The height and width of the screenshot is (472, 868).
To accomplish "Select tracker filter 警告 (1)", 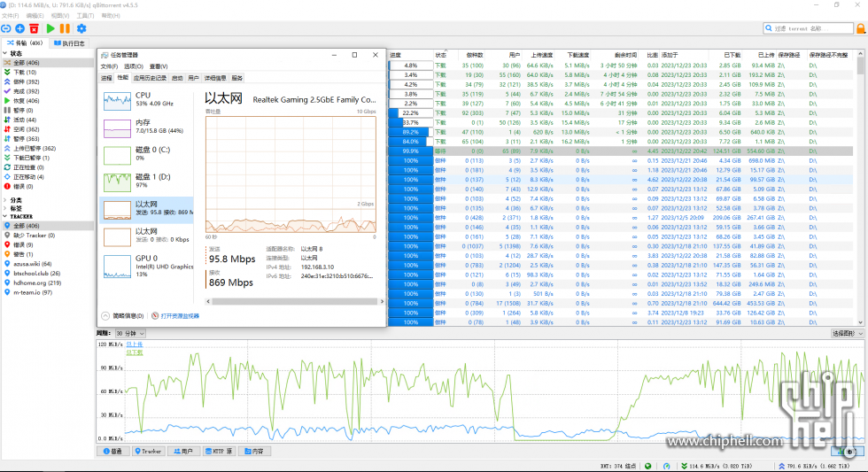I will [x=23, y=254].
